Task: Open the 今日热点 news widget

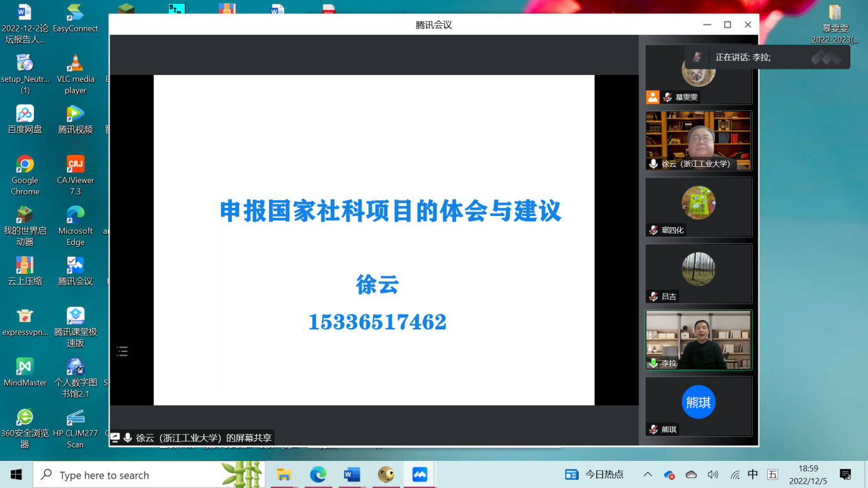Action: coord(595,475)
